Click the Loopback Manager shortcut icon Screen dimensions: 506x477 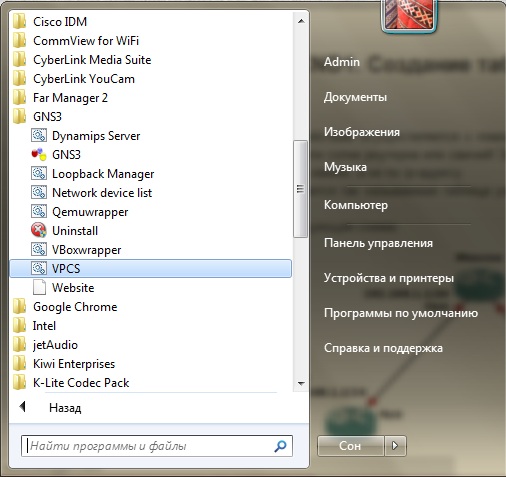click(39, 174)
